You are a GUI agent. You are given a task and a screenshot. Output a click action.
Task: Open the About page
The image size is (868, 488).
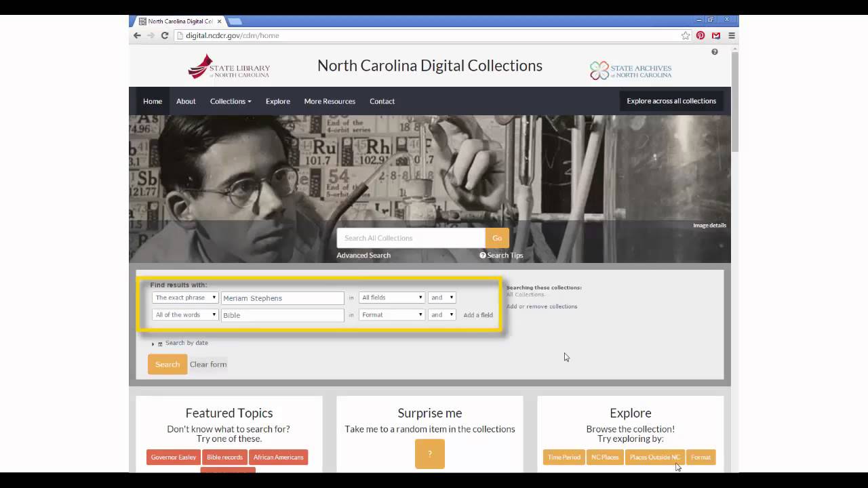pyautogui.click(x=186, y=101)
